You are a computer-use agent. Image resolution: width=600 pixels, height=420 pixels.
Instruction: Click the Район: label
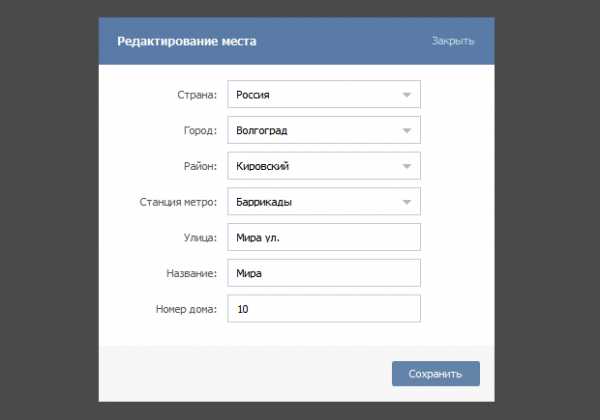200,166
